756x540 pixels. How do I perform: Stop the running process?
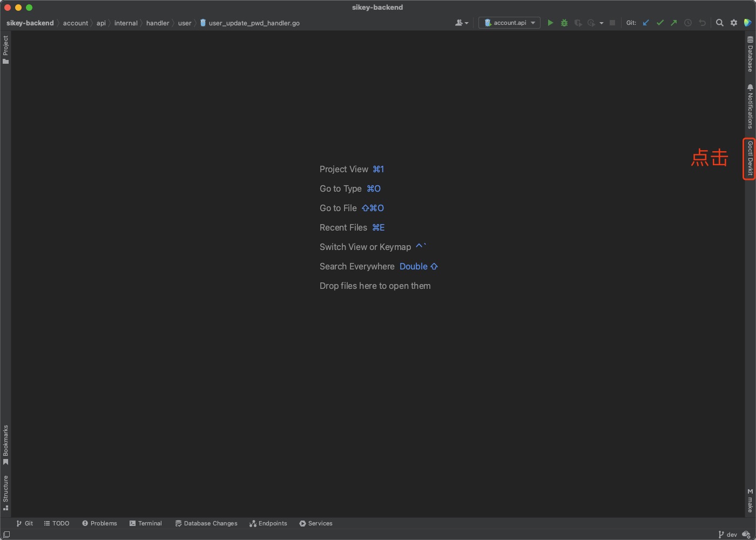click(612, 23)
